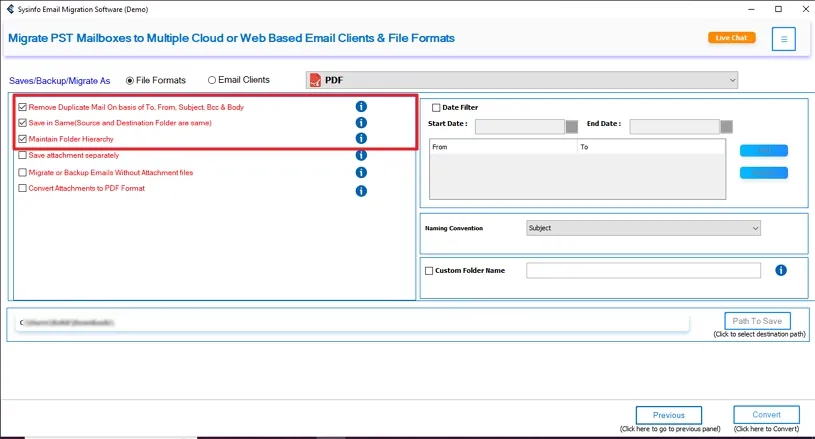Click info icon beside Save attachment separately
This screenshot has width=815, height=439.
coord(361,155)
